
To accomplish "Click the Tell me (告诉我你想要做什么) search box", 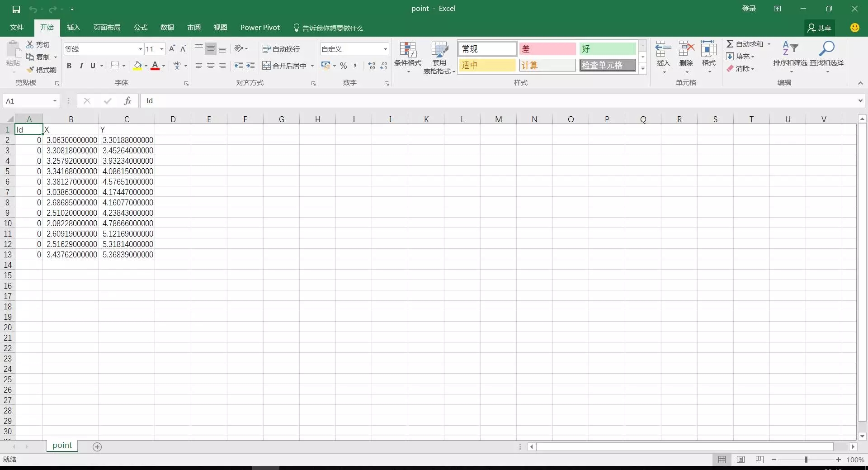I will [329, 28].
